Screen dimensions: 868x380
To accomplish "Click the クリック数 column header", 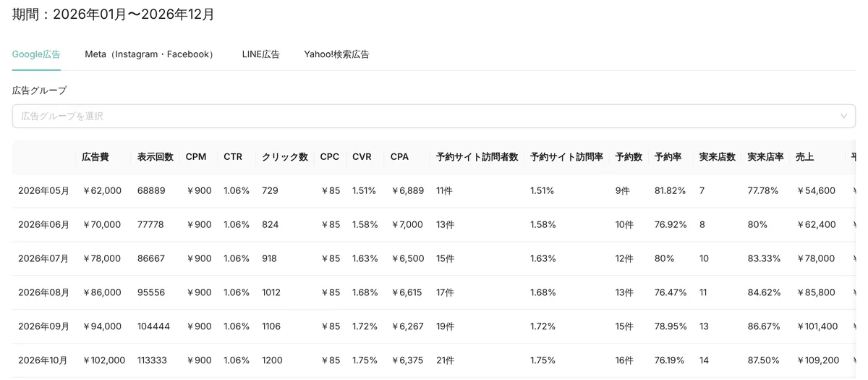I will [x=285, y=157].
